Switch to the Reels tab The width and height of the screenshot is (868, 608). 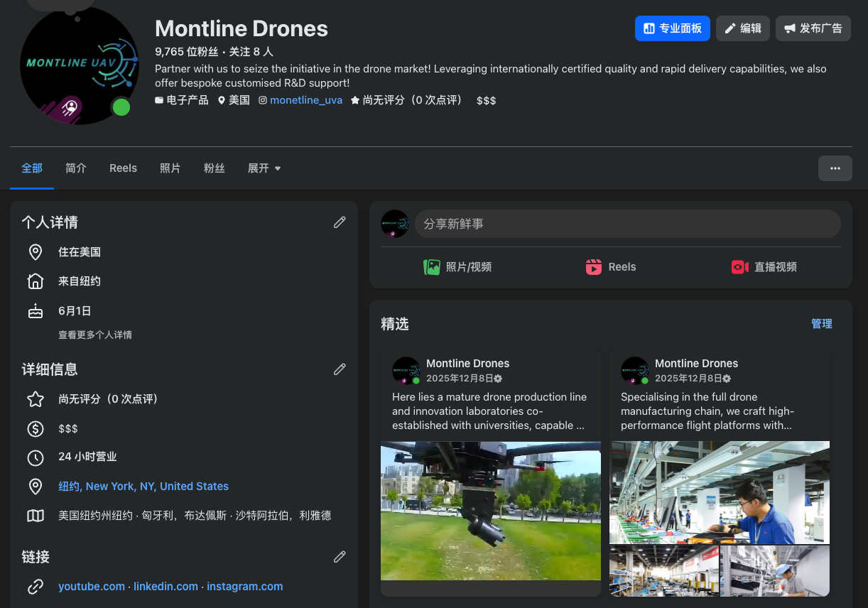click(123, 168)
